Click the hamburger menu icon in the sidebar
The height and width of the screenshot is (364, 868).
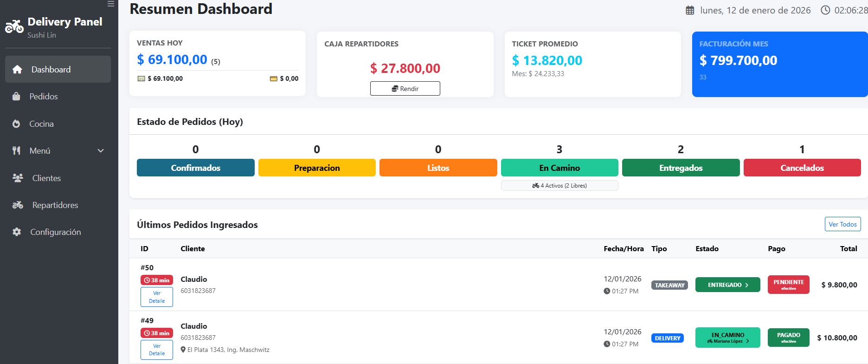[x=110, y=4]
